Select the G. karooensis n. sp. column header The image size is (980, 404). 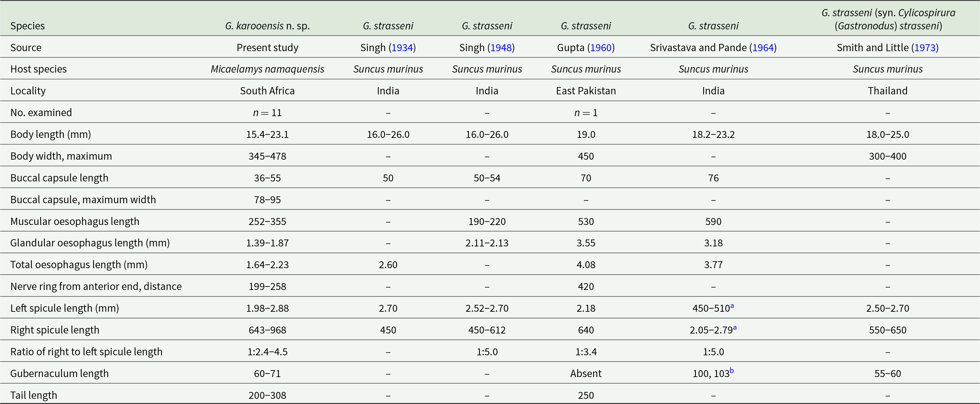coord(267,26)
